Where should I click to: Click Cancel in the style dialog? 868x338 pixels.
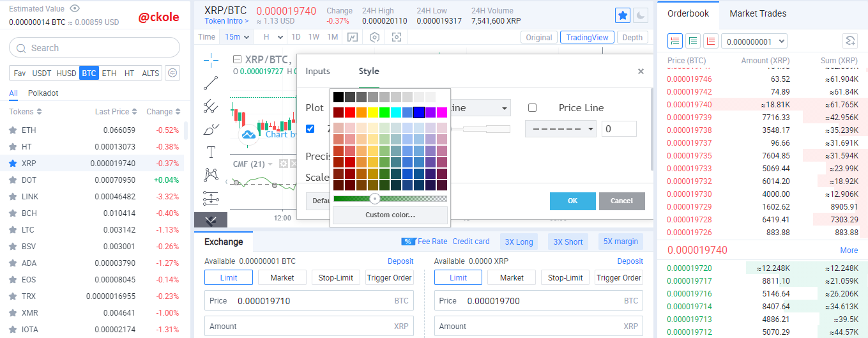pos(621,201)
